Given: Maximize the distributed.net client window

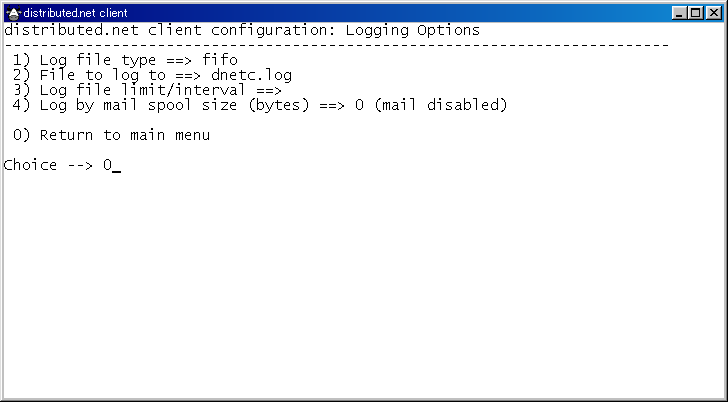Looking at the screenshot, I should click(697, 12).
